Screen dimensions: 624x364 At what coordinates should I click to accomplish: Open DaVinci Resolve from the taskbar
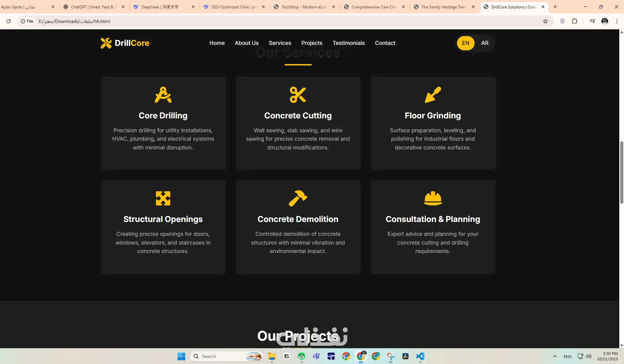point(405,356)
